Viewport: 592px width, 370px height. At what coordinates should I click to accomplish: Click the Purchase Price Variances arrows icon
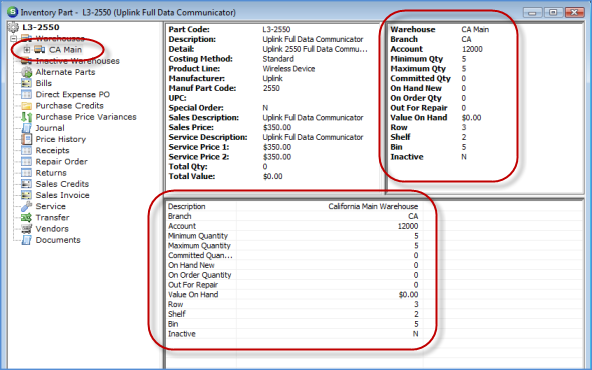[26, 117]
